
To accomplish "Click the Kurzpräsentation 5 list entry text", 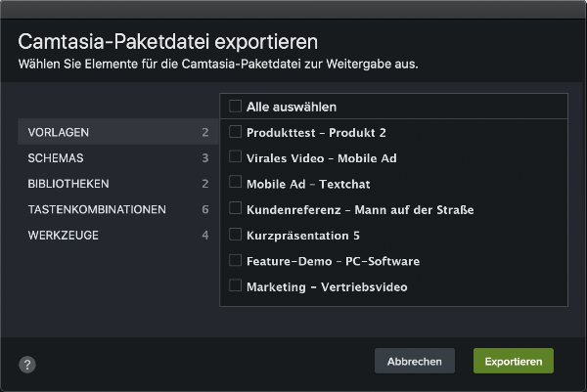I will 303,235.
